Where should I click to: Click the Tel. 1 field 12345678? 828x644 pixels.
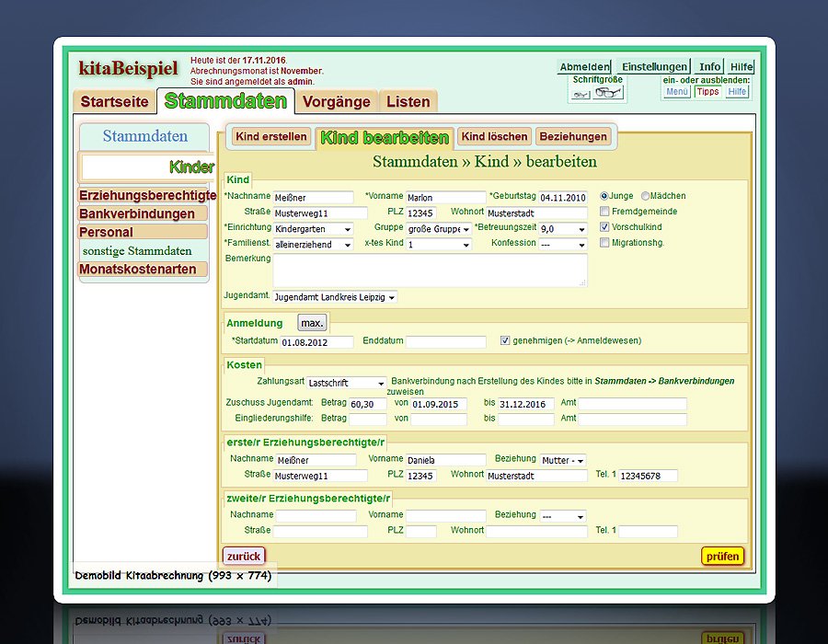click(x=648, y=476)
